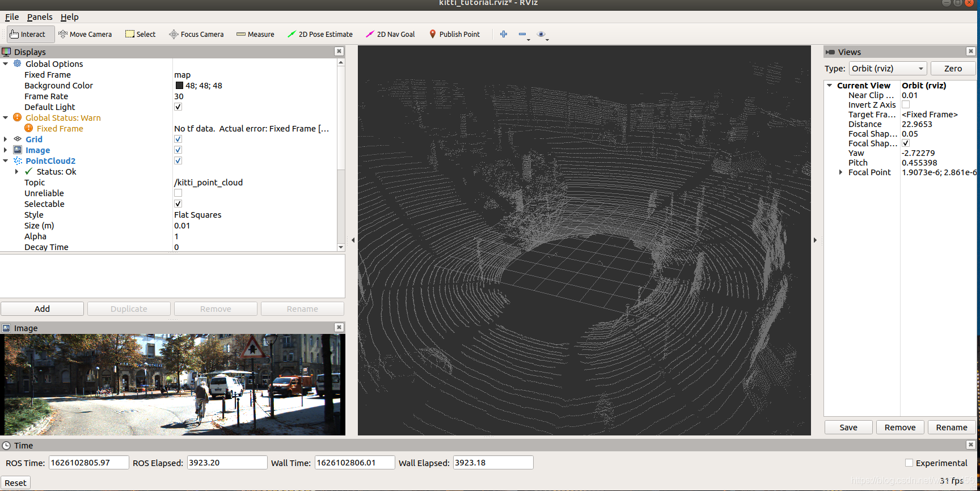
Task: Click the Global Status warning icon
Action: tap(18, 117)
